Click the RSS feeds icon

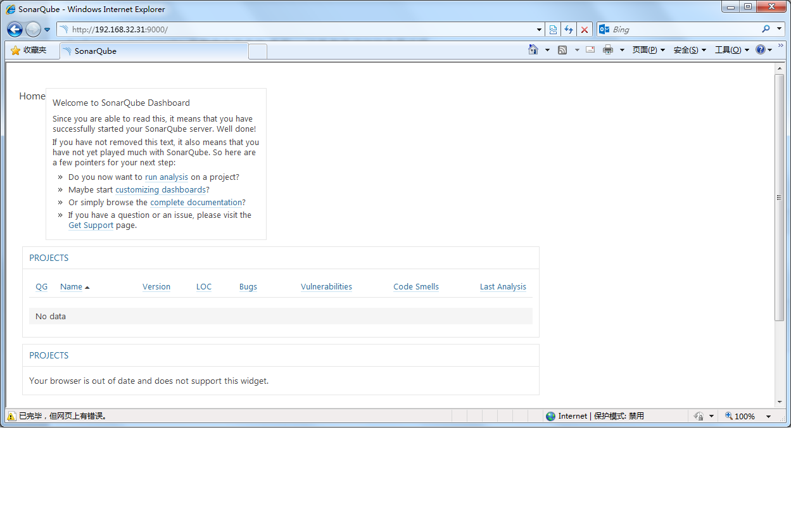(x=562, y=50)
